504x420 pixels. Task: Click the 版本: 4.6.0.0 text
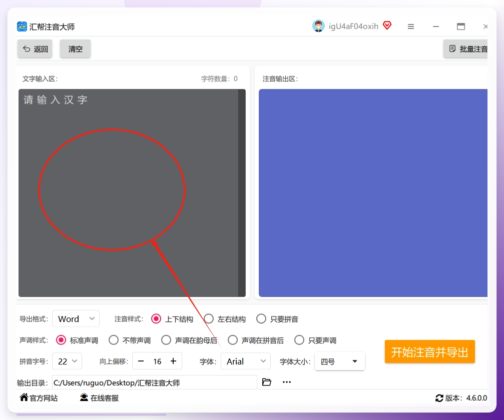point(466,398)
